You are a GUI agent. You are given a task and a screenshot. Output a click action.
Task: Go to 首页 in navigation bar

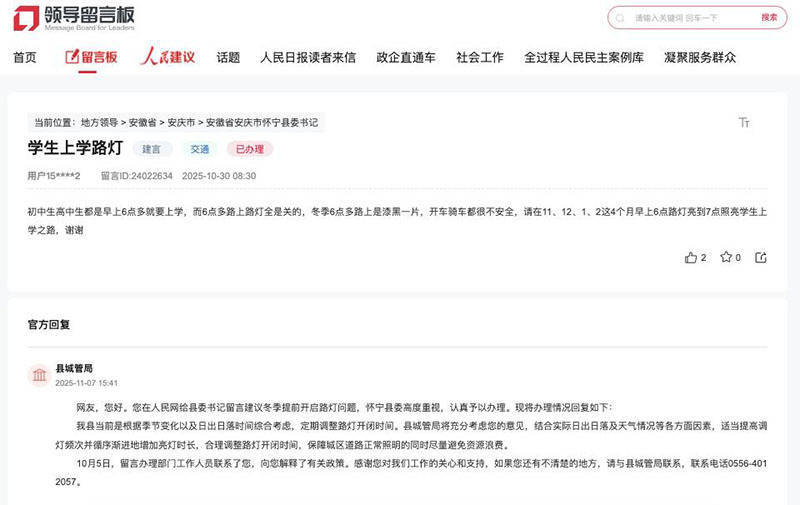click(25, 57)
